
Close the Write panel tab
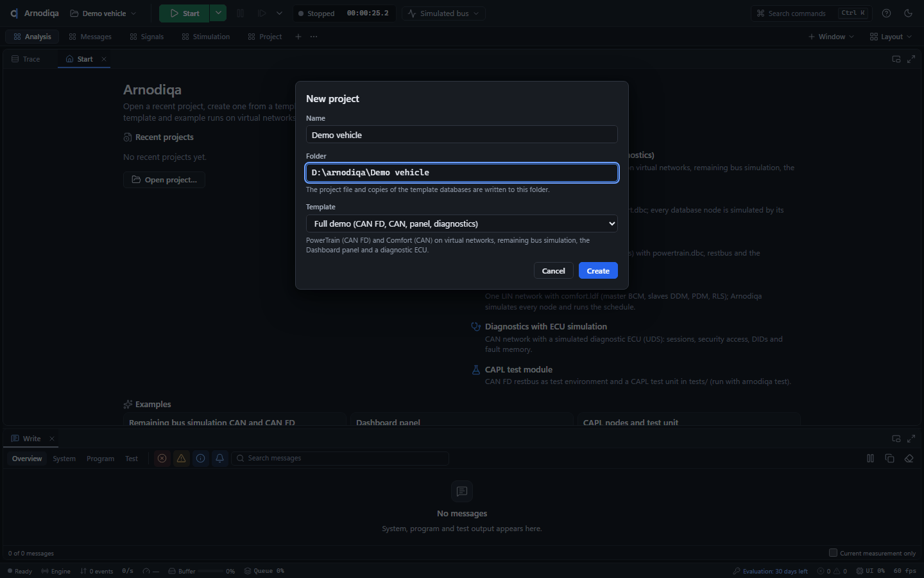click(52, 439)
